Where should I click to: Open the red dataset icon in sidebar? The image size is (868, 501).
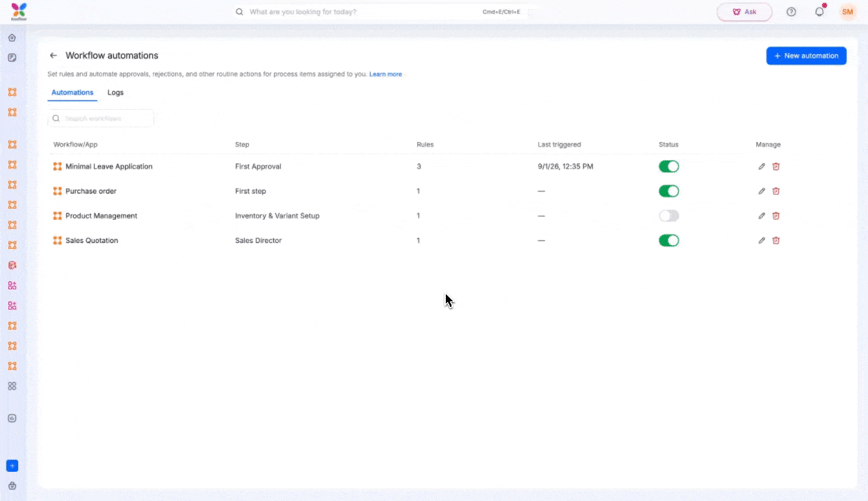(12, 265)
